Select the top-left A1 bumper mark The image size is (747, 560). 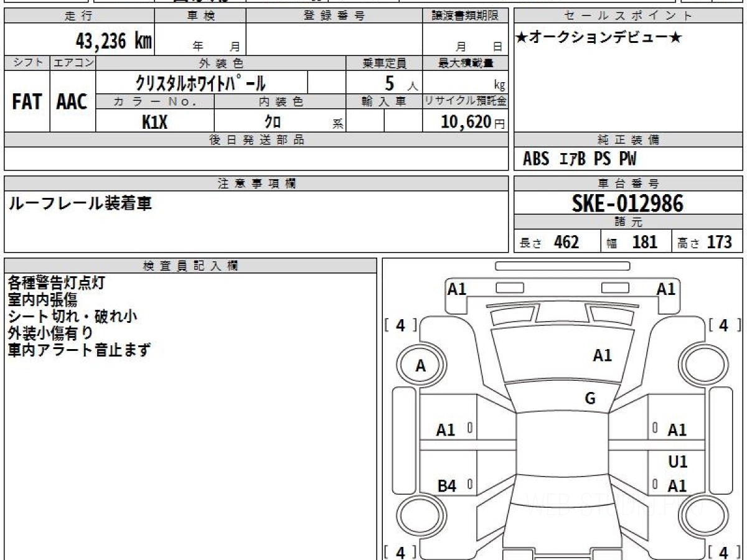tap(457, 289)
